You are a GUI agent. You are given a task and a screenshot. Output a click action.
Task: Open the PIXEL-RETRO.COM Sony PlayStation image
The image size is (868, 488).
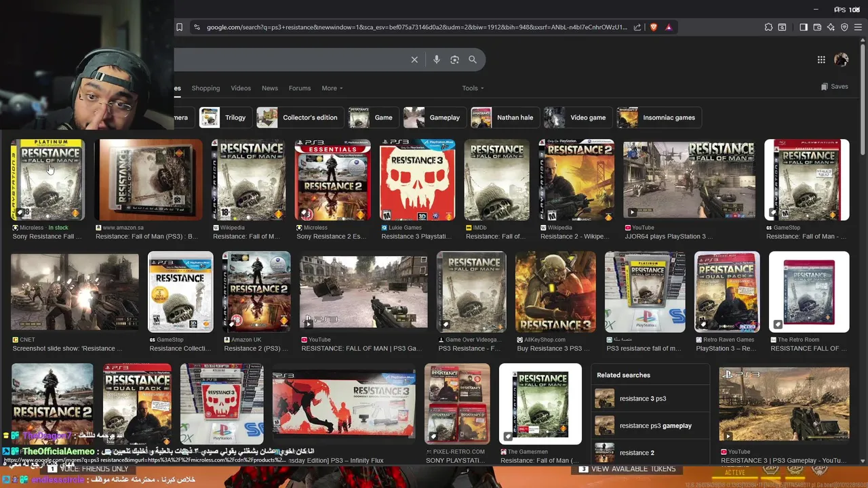tap(457, 404)
